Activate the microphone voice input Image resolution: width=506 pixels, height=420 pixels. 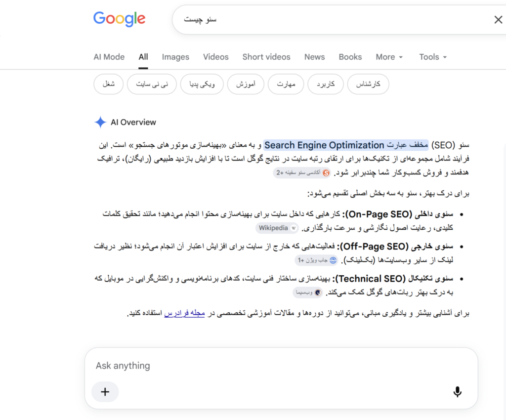point(457,392)
